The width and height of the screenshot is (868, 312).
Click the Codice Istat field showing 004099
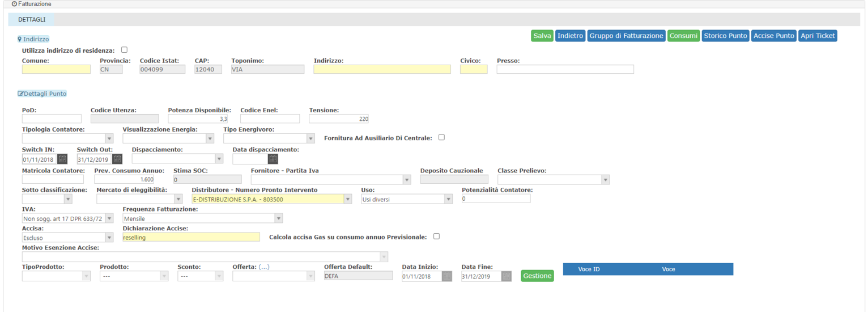[x=163, y=69]
